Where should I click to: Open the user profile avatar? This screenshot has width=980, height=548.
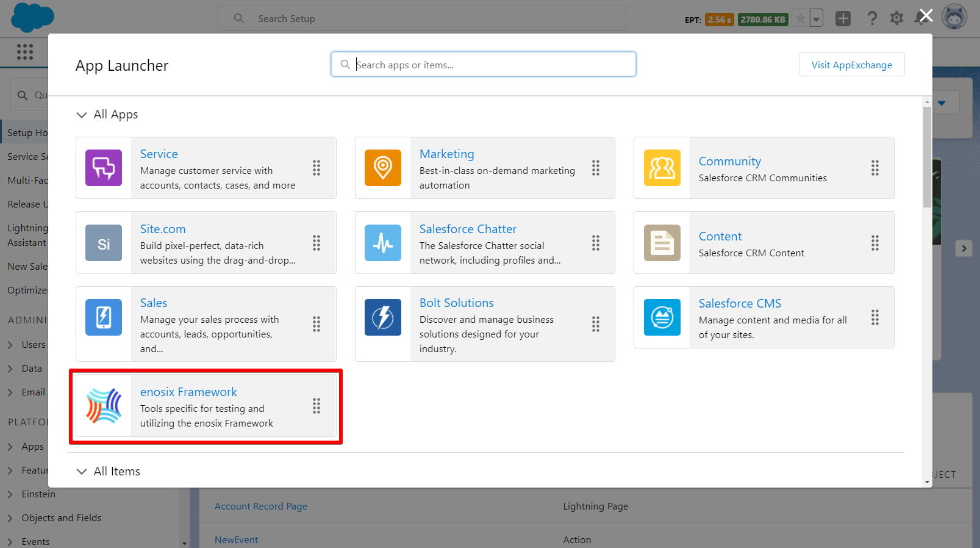pos(954,17)
